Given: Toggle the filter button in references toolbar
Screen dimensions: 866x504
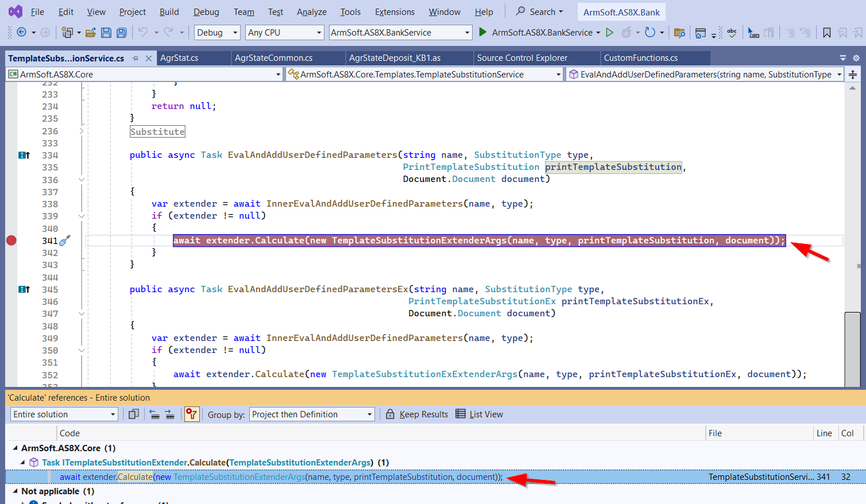Looking at the screenshot, I should [192, 414].
